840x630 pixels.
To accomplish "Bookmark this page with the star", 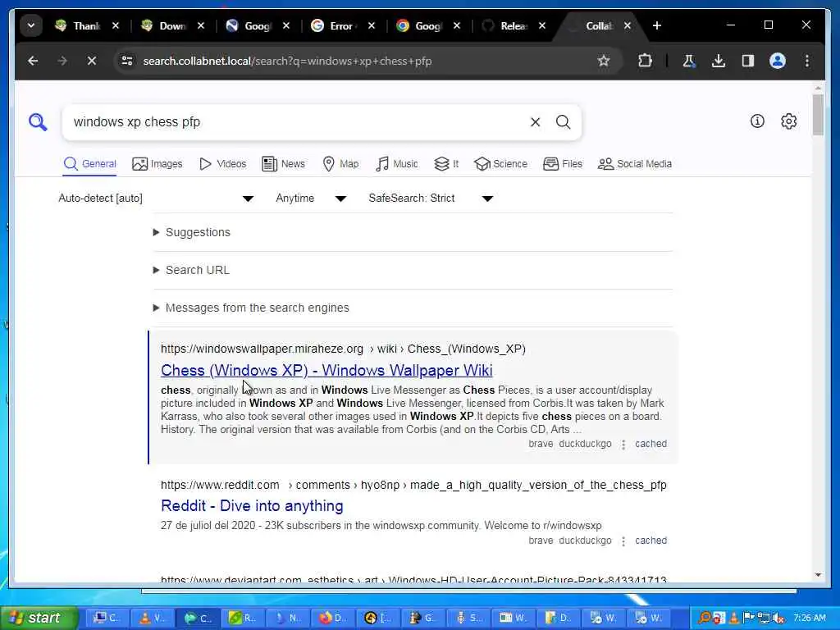I will pyautogui.click(x=604, y=61).
